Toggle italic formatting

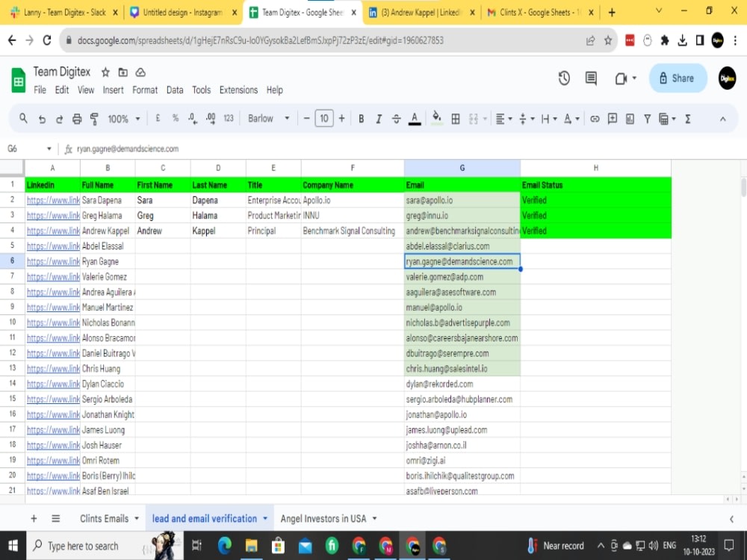[x=379, y=119]
